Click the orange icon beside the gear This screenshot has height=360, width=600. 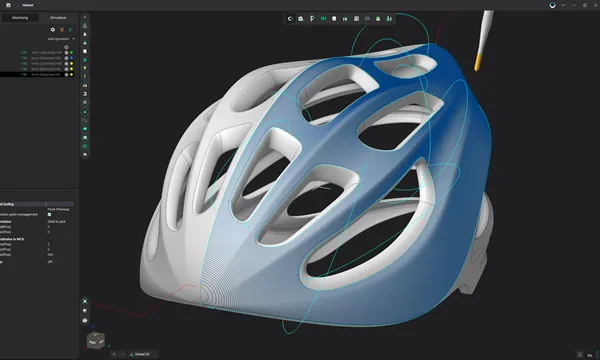point(62,29)
